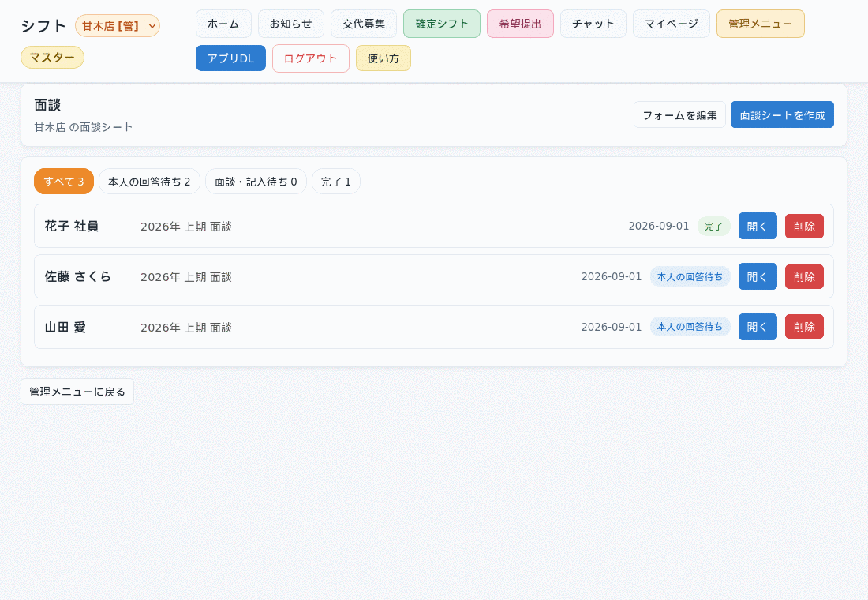Click the マスター badge
This screenshot has height=600, width=868.
[x=52, y=57]
